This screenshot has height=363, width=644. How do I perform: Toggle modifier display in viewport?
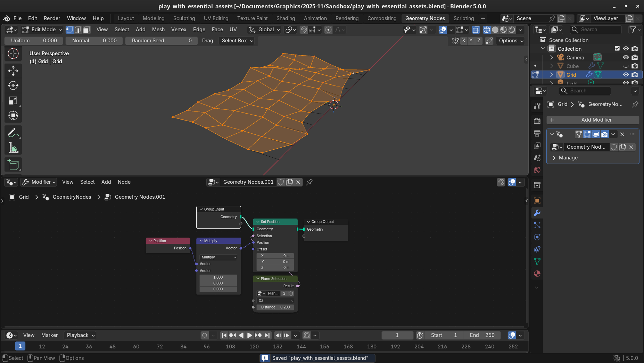(596, 134)
